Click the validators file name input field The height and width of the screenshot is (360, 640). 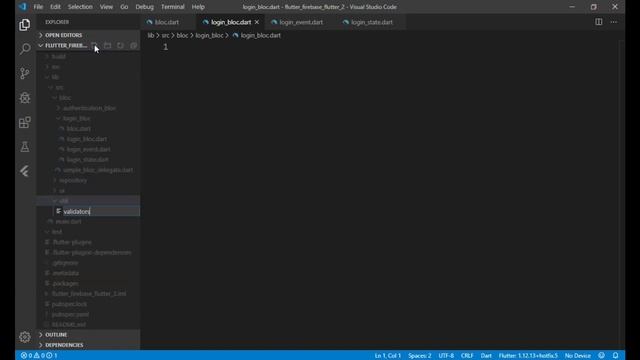click(x=101, y=211)
